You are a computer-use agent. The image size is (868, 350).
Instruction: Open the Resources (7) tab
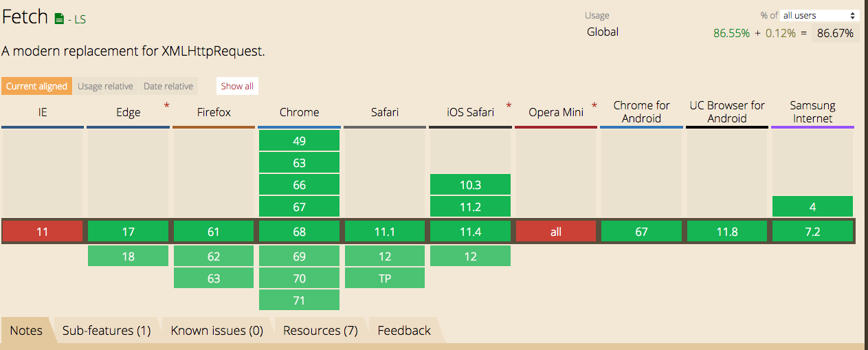tap(320, 331)
